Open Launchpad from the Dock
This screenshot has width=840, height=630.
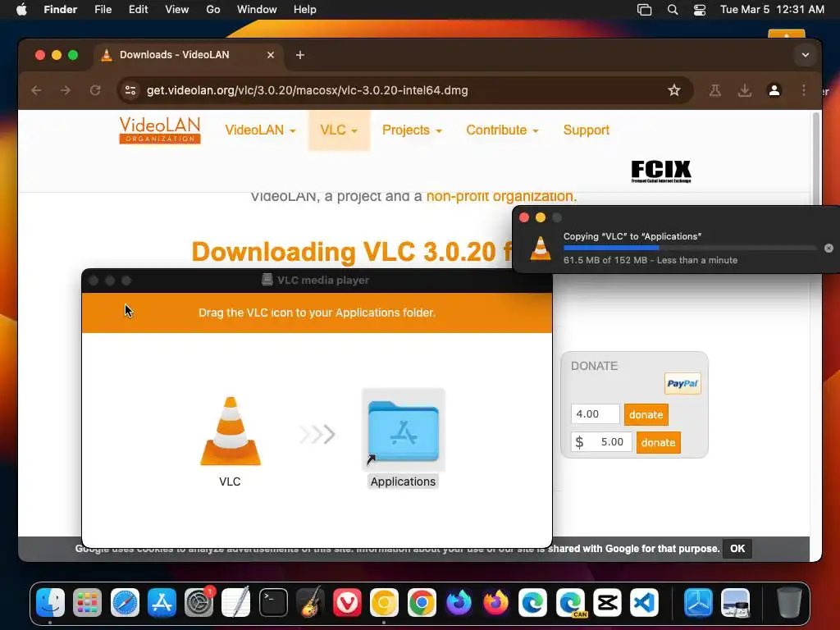(87, 603)
